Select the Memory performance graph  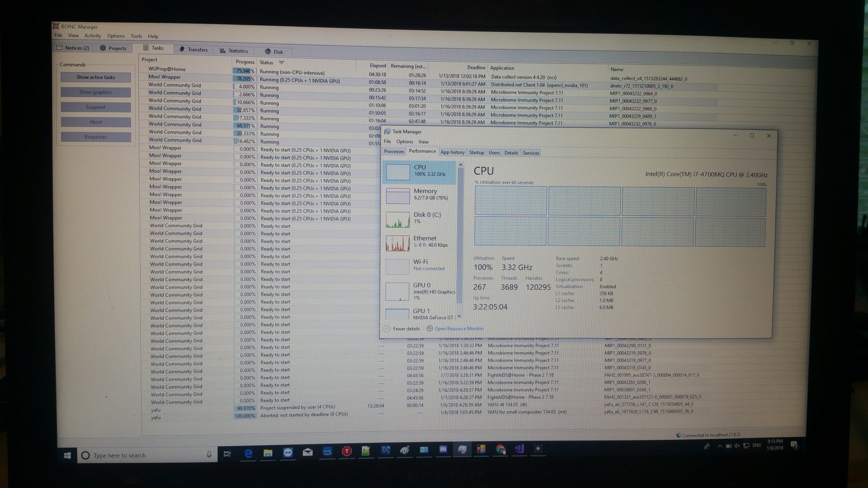pos(398,196)
